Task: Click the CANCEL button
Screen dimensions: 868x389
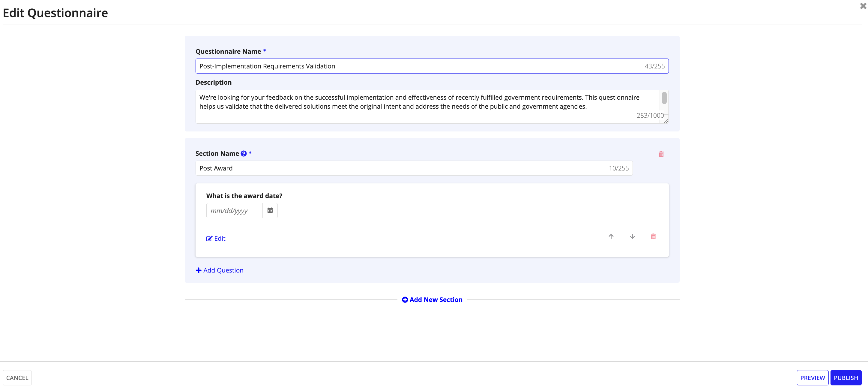Action: pyautogui.click(x=17, y=378)
